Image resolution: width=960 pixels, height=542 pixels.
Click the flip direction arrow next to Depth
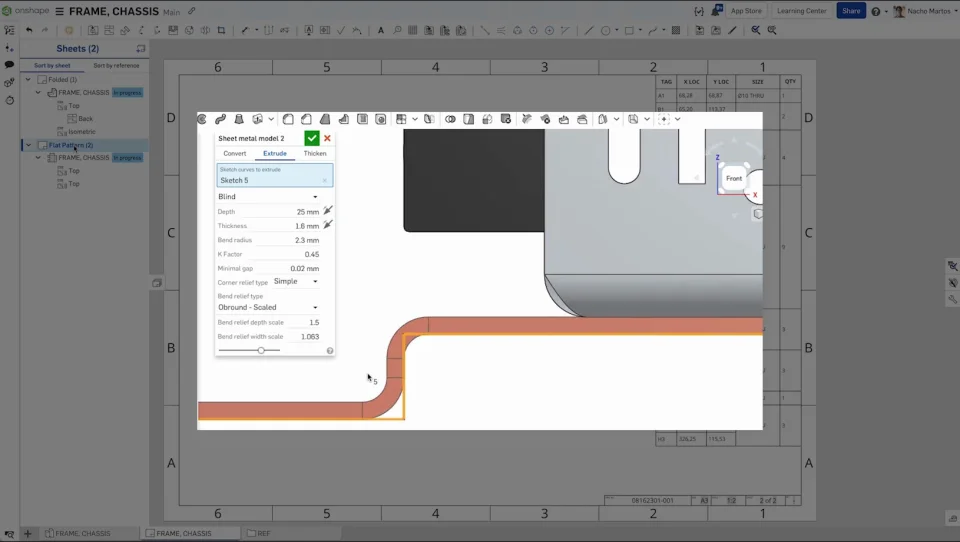327,211
